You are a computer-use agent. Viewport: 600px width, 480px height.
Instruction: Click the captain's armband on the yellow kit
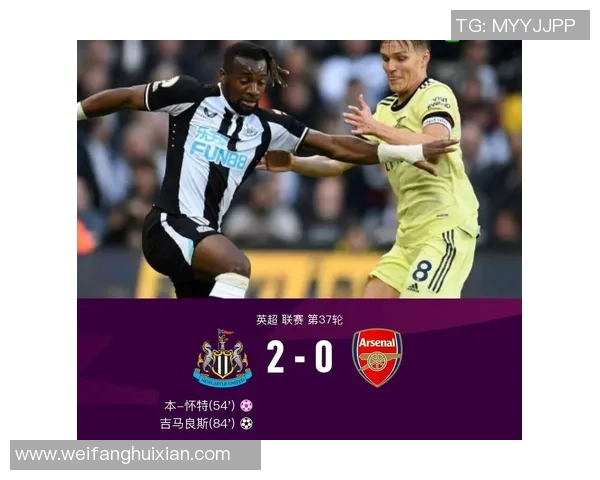tap(438, 122)
